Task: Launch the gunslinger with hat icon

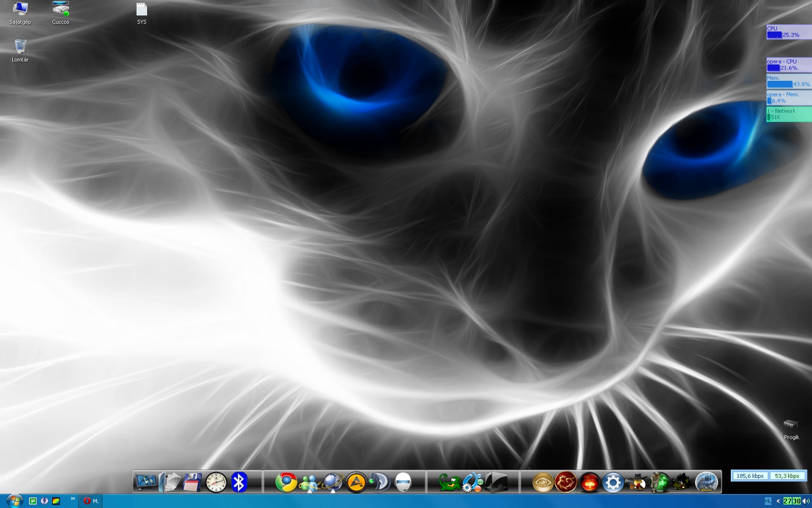Action: click(636, 482)
